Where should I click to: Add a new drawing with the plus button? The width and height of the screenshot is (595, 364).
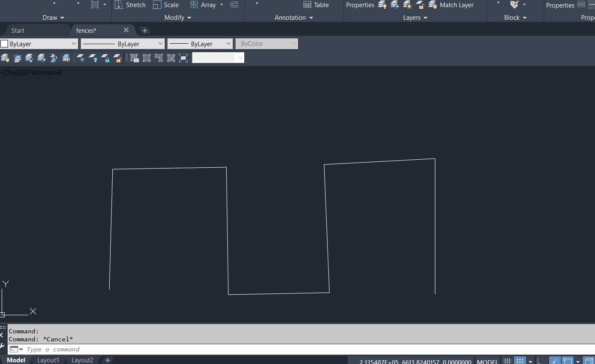145,30
